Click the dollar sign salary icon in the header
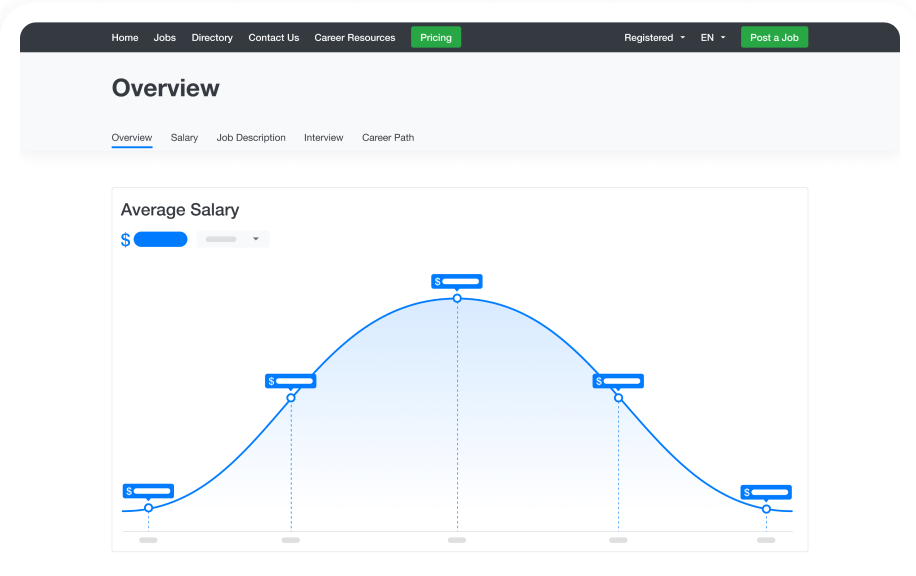Image resolution: width=916 pixels, height=576 pixels. [124, 239]
